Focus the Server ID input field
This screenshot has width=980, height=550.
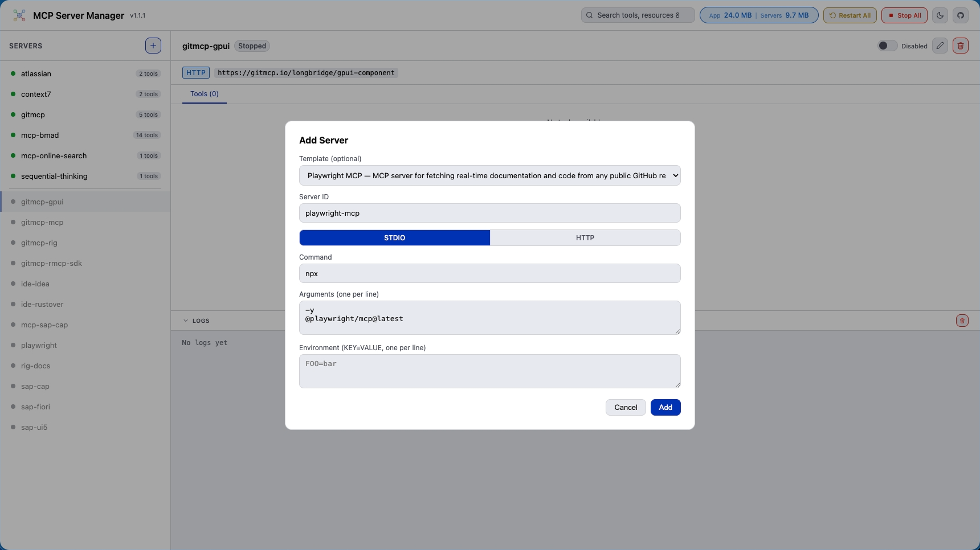[489, 213]
